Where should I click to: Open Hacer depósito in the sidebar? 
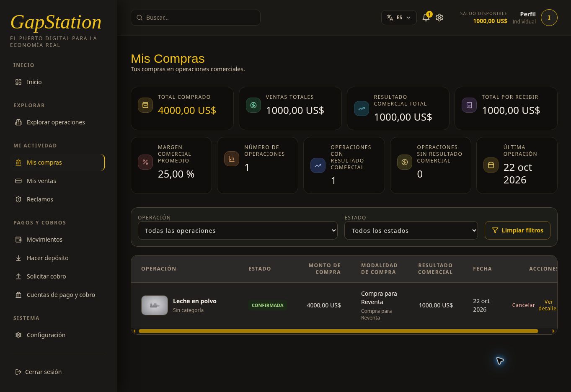pos(58,258)
